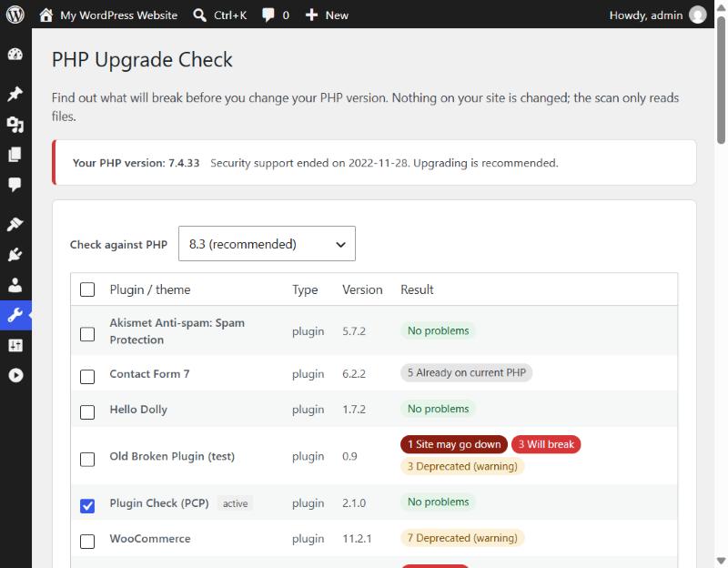Click the Hello Dolly plugin name

[x=138, y=410]
